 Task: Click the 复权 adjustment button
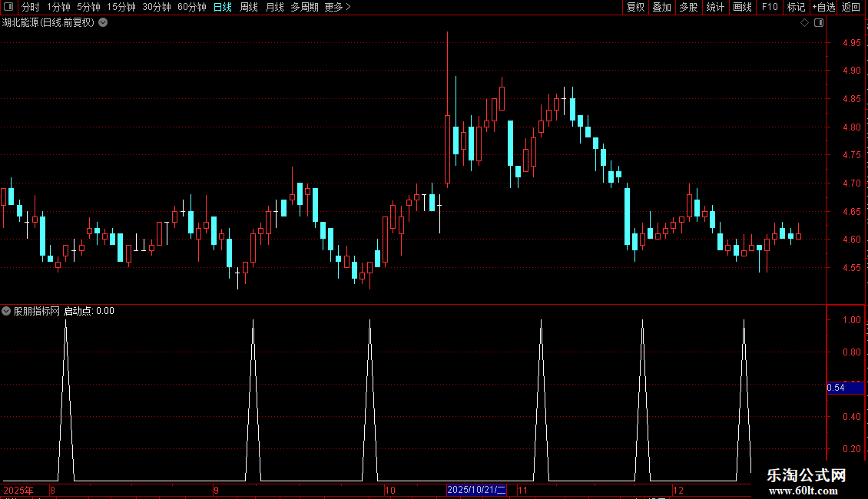pyautogui.click(x=635, y=7)
